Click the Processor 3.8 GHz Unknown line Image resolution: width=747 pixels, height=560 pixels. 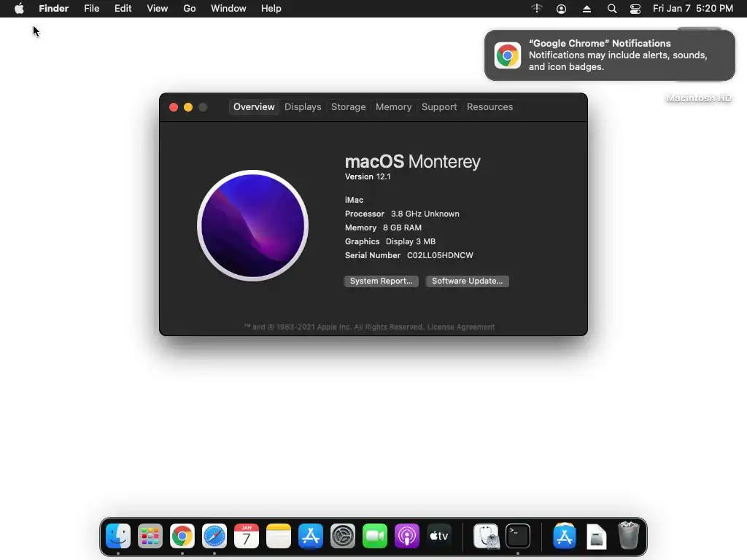tap(402, 214)
